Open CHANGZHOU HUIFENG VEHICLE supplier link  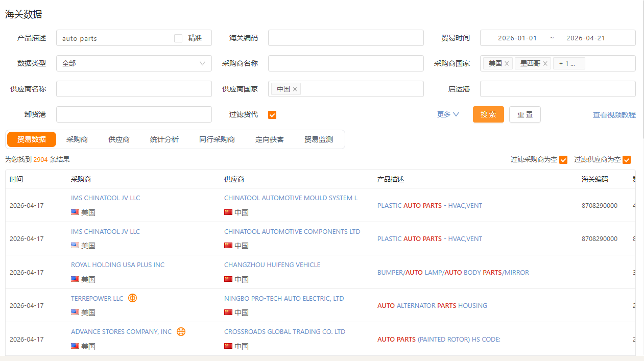272,264
